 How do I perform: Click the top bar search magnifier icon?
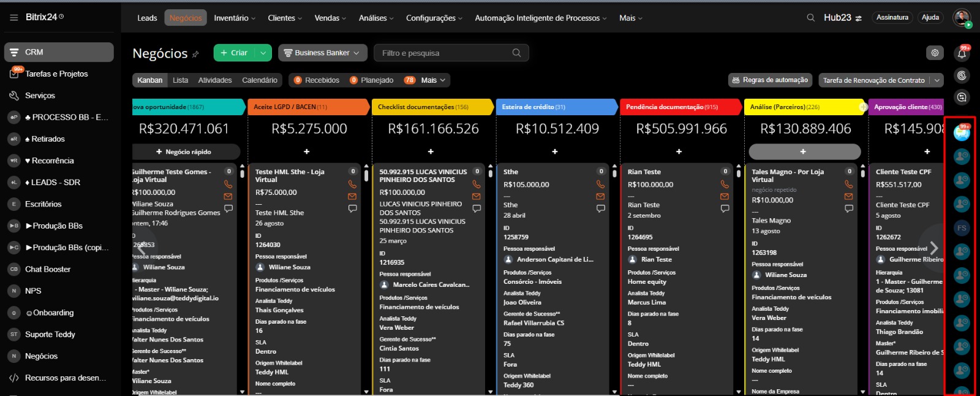tap(810, 18)
